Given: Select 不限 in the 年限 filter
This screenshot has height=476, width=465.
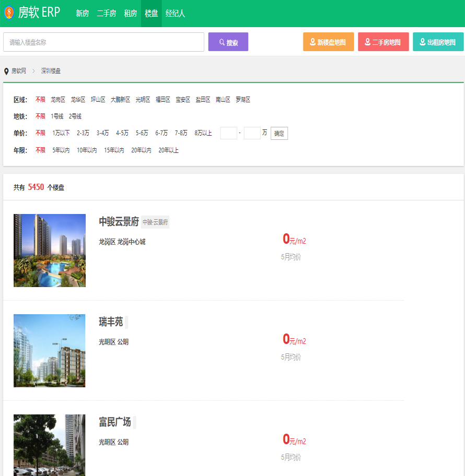Looking at the screenshot, I should pos(40,150).
